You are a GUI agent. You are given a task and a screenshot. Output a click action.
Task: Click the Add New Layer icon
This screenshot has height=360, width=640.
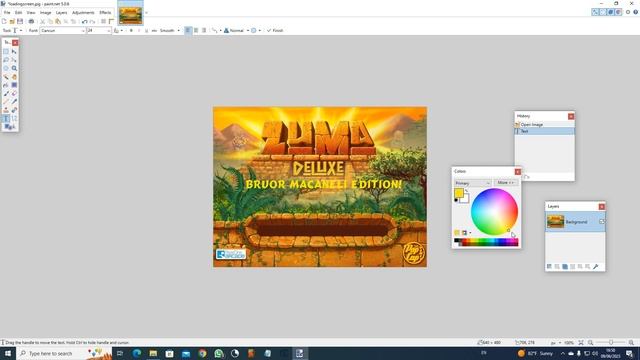click(x=549, y=267)
